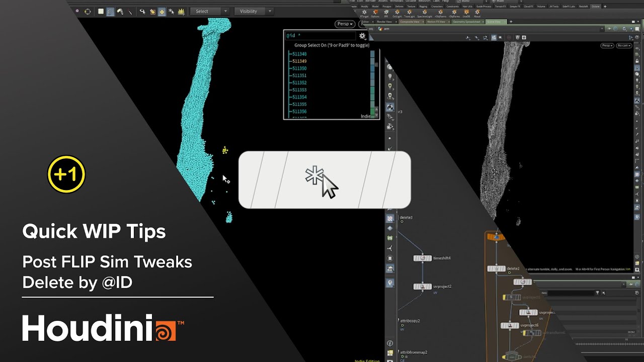Click the -ObjParms shelf tool
Image resolution: width=644 pixels, height=362 pixels.
coord(454,13)
